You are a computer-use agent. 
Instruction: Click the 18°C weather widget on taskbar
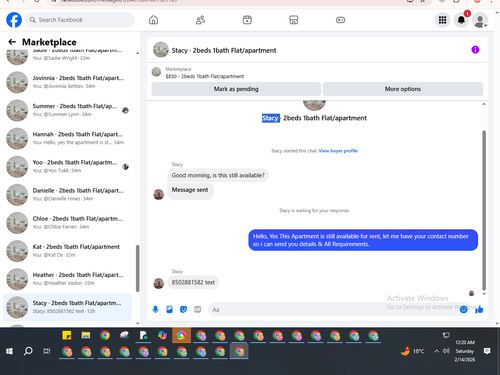(x=413, y=351)
